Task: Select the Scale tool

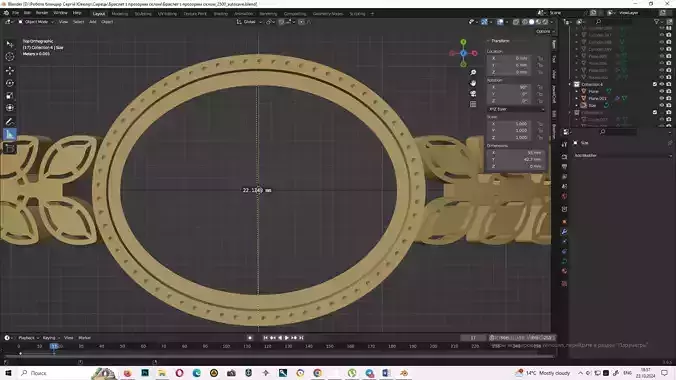Action: coord(9,96)
